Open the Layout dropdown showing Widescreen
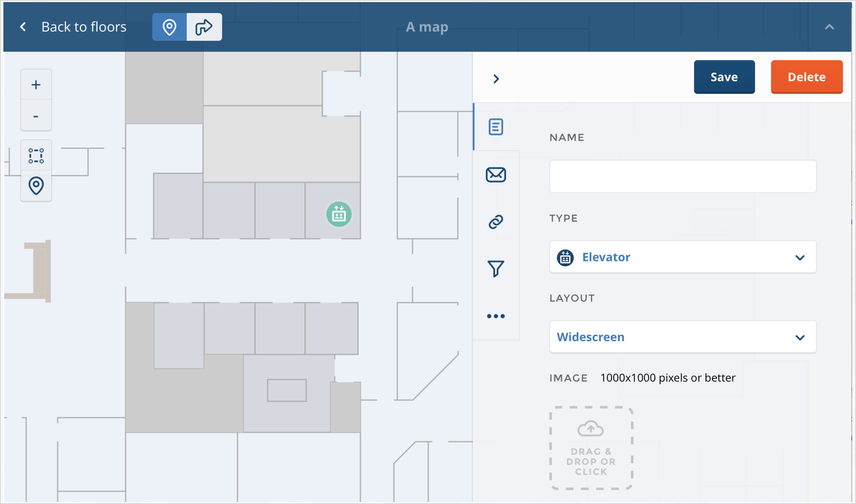856x504 pixels. 683,337
